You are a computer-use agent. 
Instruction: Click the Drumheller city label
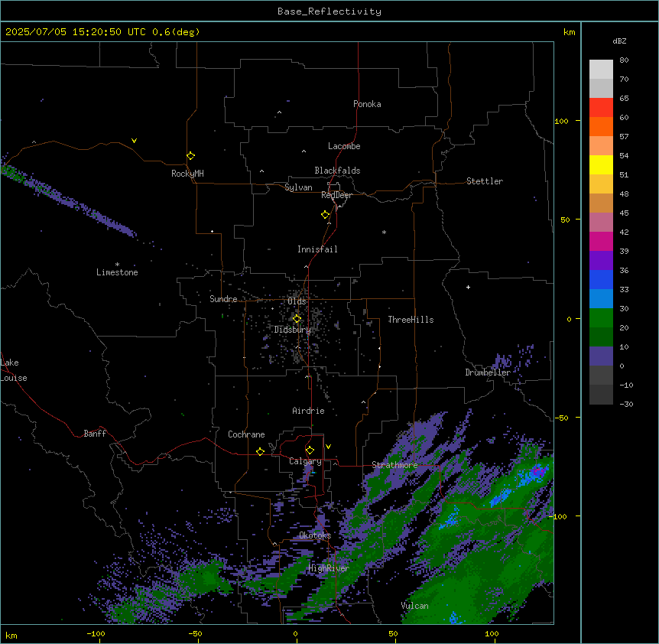(x=488, y=372)
